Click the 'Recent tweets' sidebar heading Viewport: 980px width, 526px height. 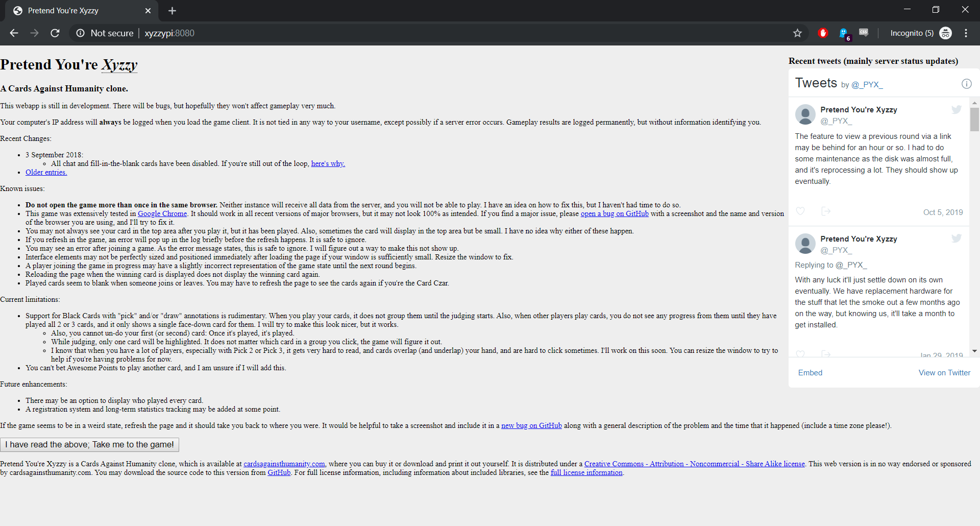(873, 61)
